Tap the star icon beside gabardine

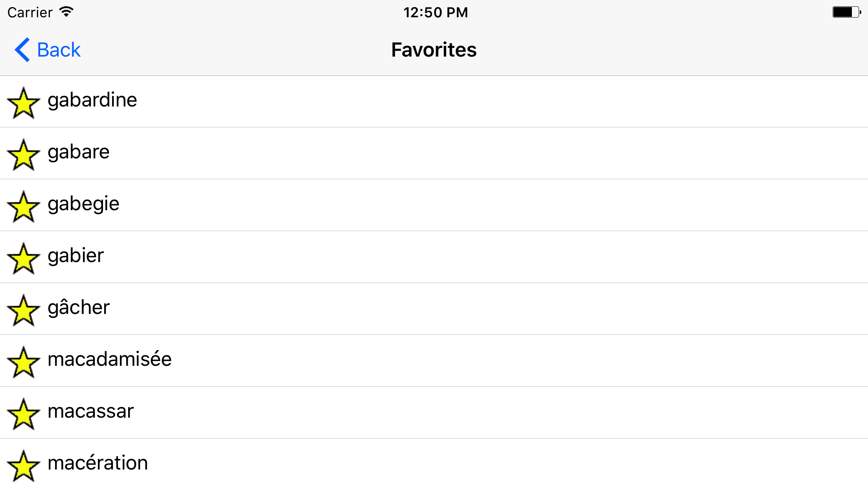pyautogui.click(x=24, y=103)
